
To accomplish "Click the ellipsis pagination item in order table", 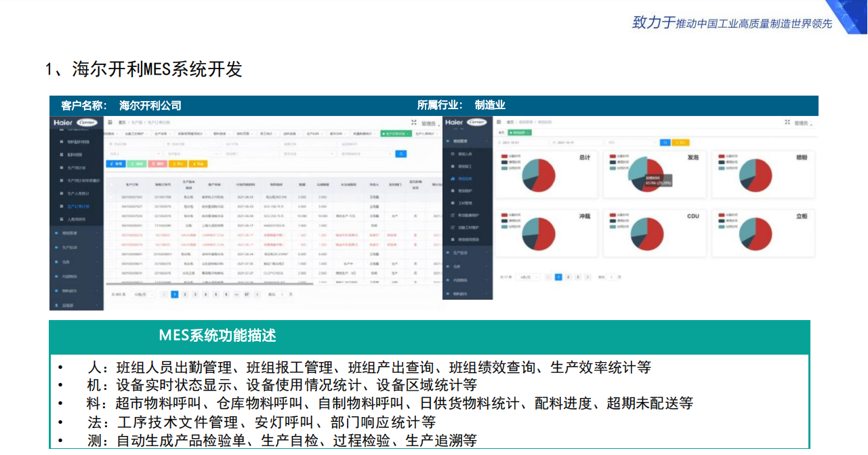I will coord(236,294).
